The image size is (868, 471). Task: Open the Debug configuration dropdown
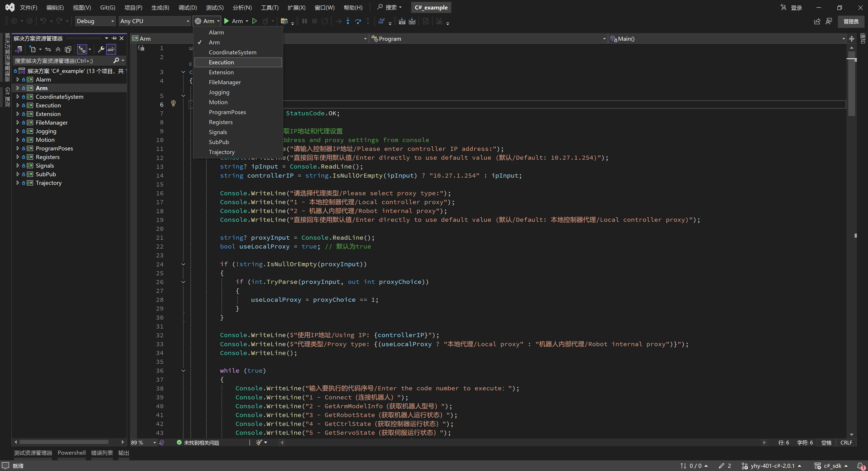95,21
